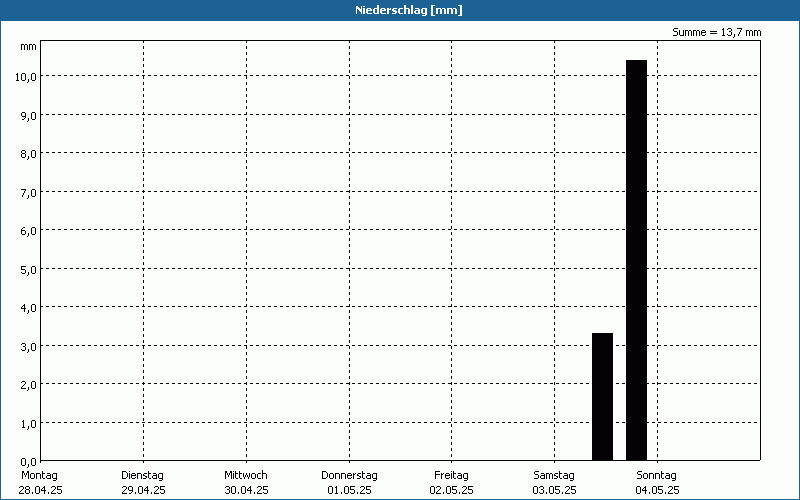Click the 9,0 y-axis value
This screenshot has width=800, height=500.
(x=28, y=116)
